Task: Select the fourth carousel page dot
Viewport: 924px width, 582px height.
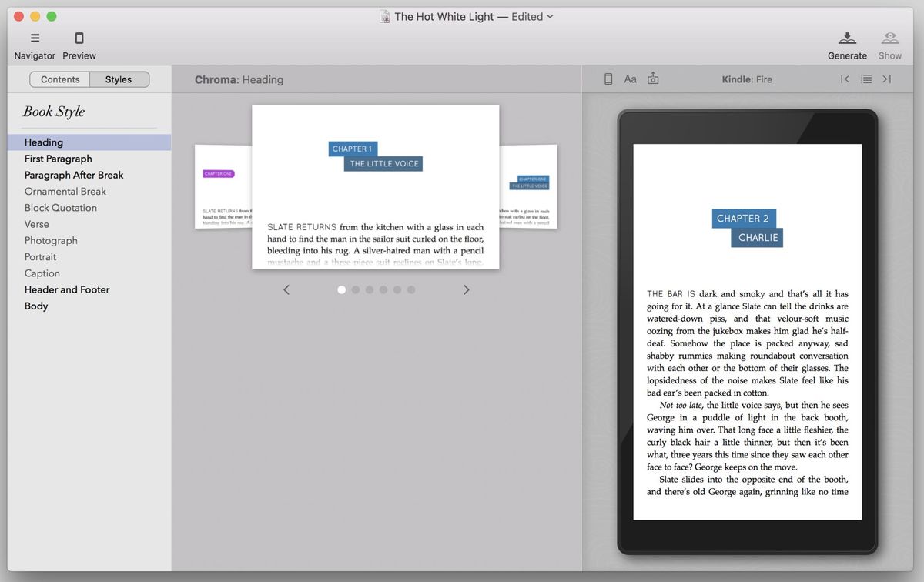Action: point(383,289)
